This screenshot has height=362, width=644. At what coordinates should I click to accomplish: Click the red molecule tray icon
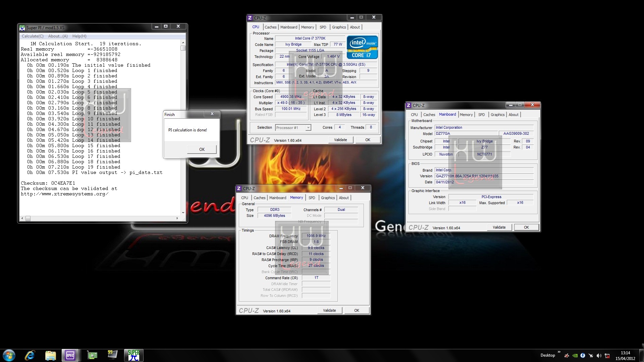(x=567, y=356)
